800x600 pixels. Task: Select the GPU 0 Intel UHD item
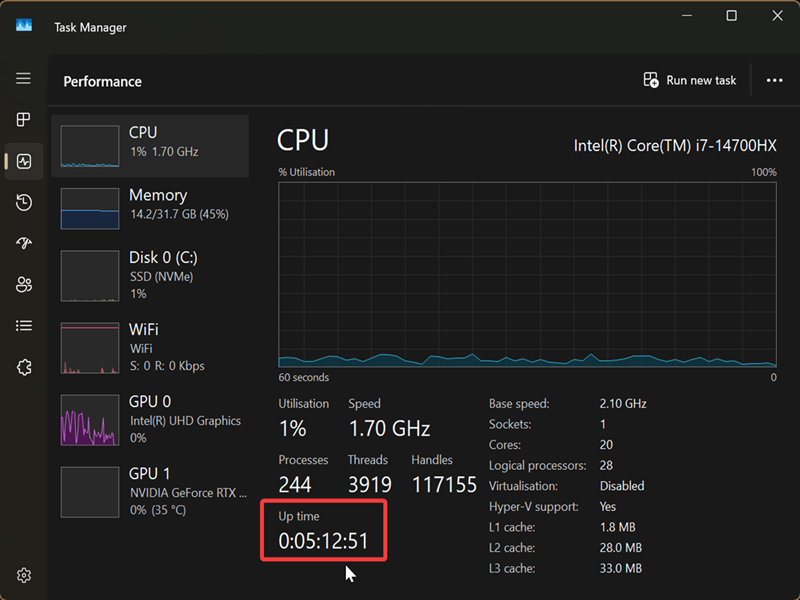(x=150, y=419)
